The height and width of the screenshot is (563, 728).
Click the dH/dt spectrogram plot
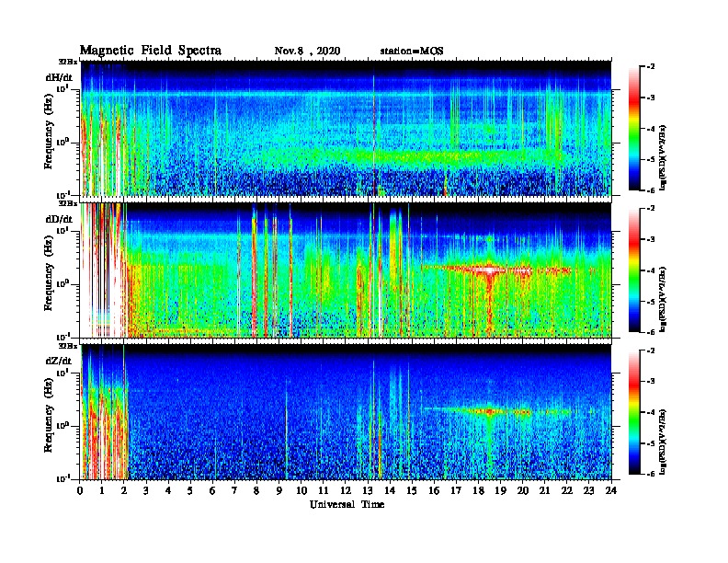346,128
